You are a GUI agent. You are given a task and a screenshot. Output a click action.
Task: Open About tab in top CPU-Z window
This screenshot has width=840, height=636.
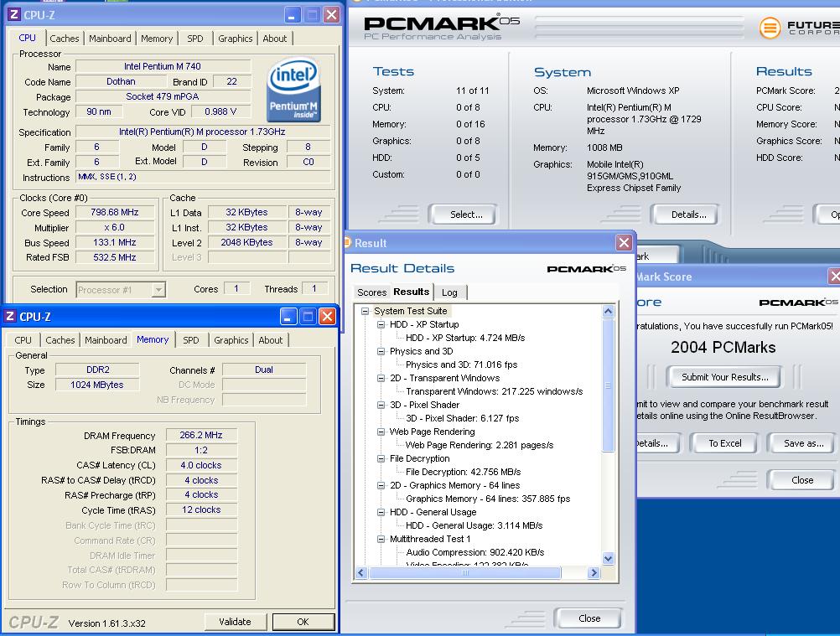(274, 39)
